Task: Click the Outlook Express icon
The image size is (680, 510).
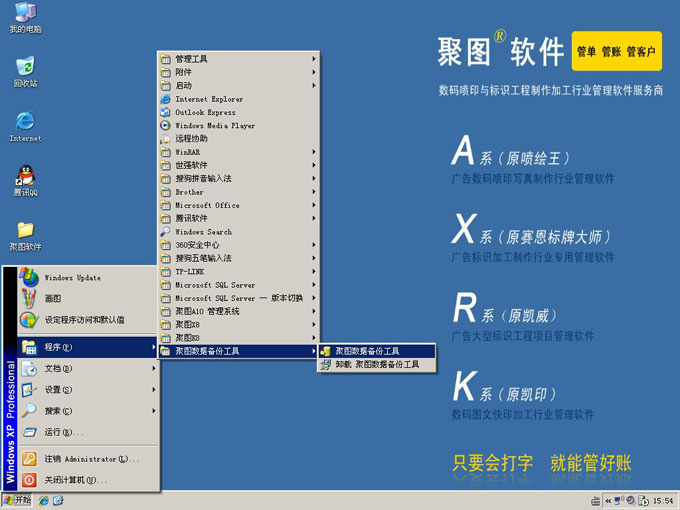Action: (165, 112)
